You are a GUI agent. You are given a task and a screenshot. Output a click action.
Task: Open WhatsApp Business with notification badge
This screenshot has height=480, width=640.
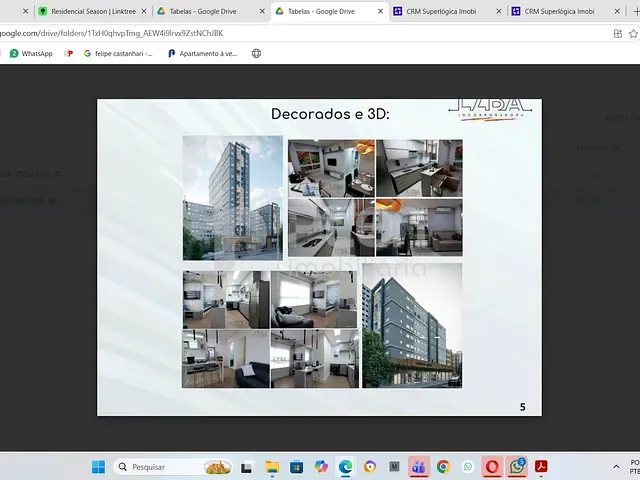[x=516, y=466]
